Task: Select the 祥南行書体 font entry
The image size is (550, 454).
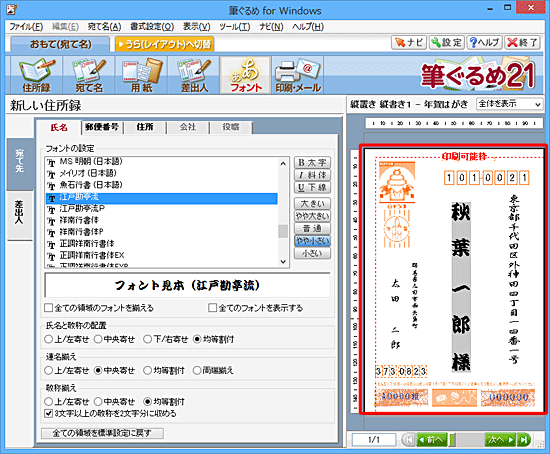Action: coord(162,220)
